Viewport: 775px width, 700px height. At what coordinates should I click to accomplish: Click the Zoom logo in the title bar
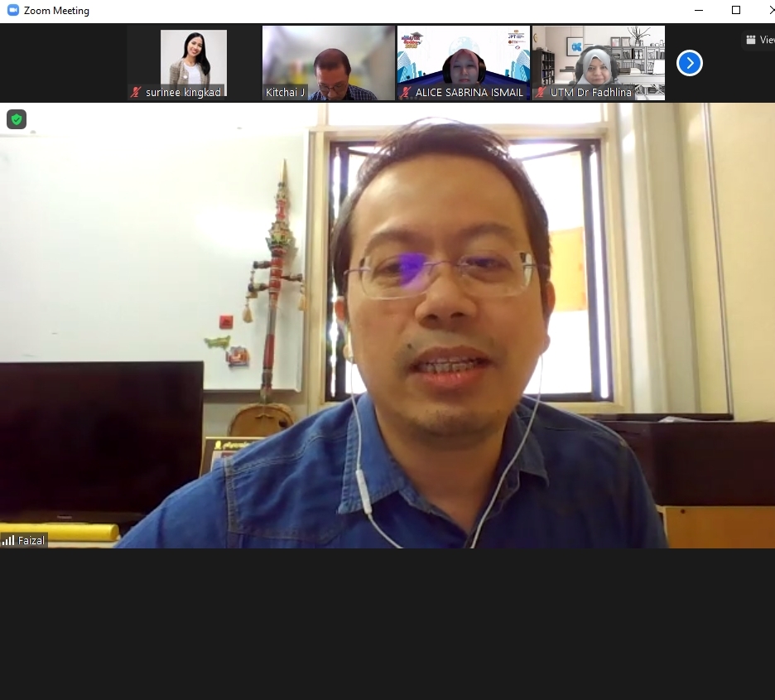pos(12,11)
